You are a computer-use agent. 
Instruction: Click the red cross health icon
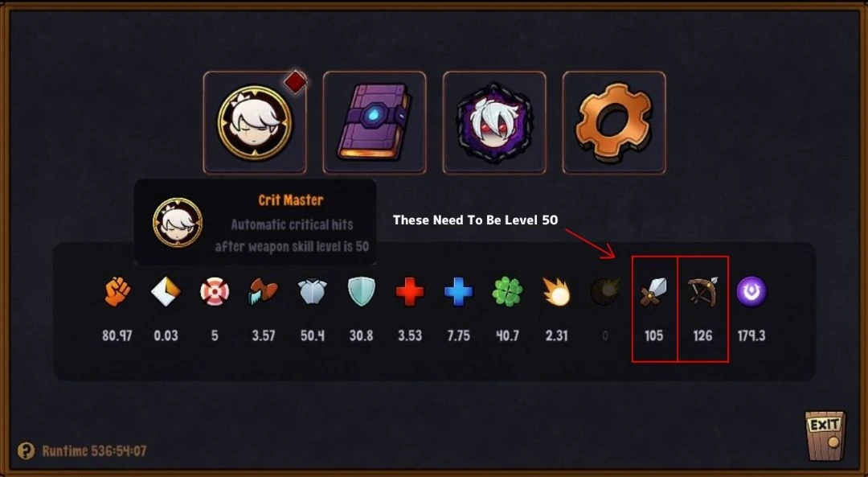click(410, 291)
